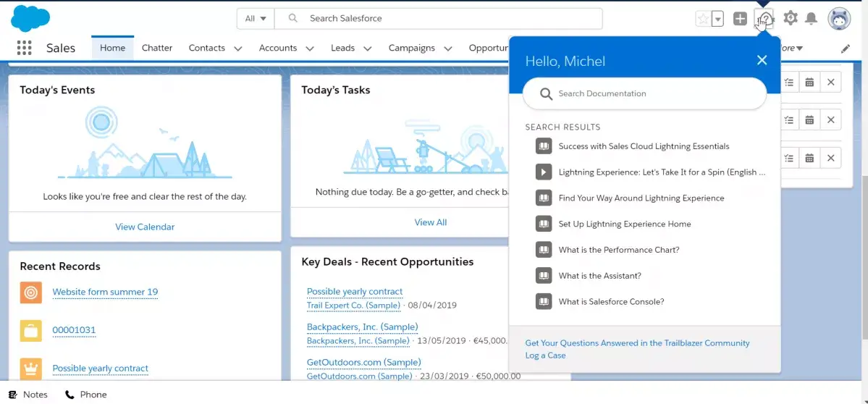Viewport: 868px width, 404px height.
Task: Click the Salesforce cloud logo
Action: click(x=30, y=18)
